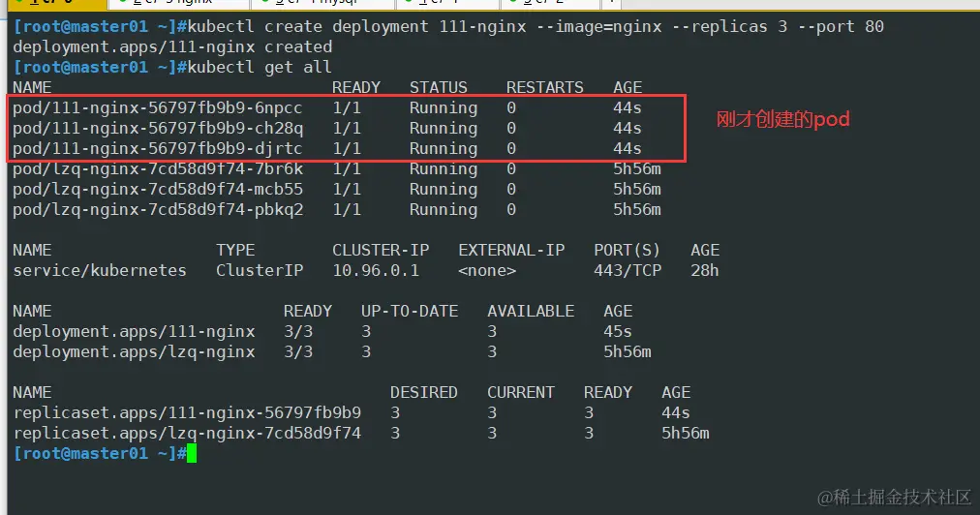The width and height of the screenshot is (980, 515).
Task: Click the green cursor at the last prompt
Action: coord(192,454)
